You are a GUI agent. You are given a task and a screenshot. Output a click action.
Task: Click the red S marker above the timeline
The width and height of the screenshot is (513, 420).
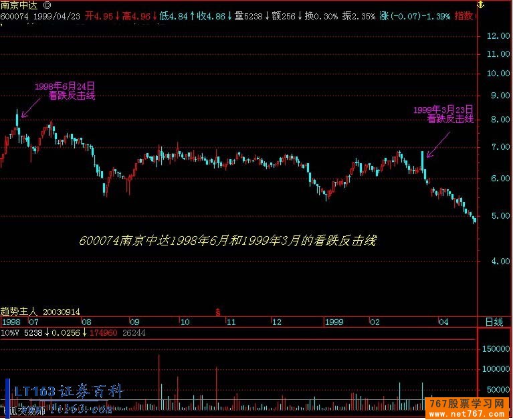pyautogui.click(x=217, y=311)
